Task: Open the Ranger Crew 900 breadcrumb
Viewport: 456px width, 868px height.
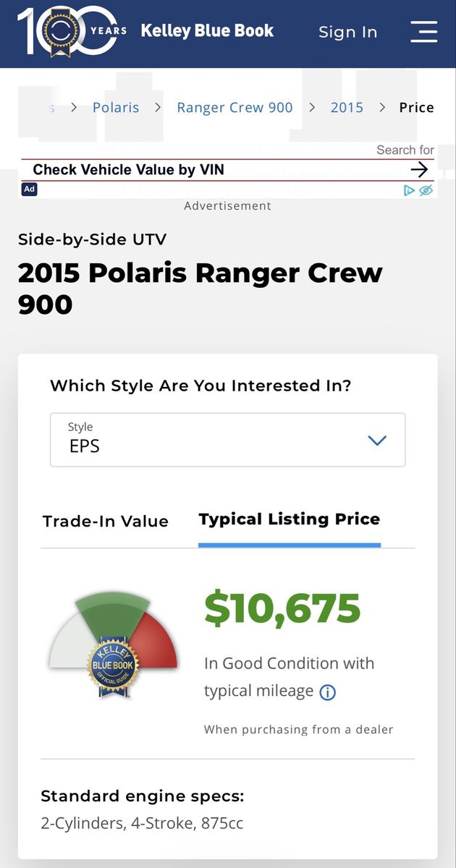Action: coord(235,107)
